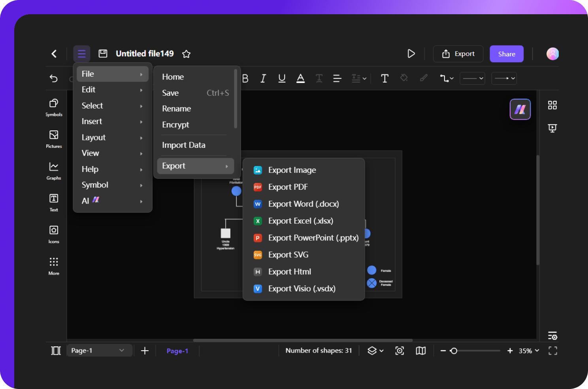Open the Graphs panel
This screenshot has width=588, height=389.
click(54, 171)
